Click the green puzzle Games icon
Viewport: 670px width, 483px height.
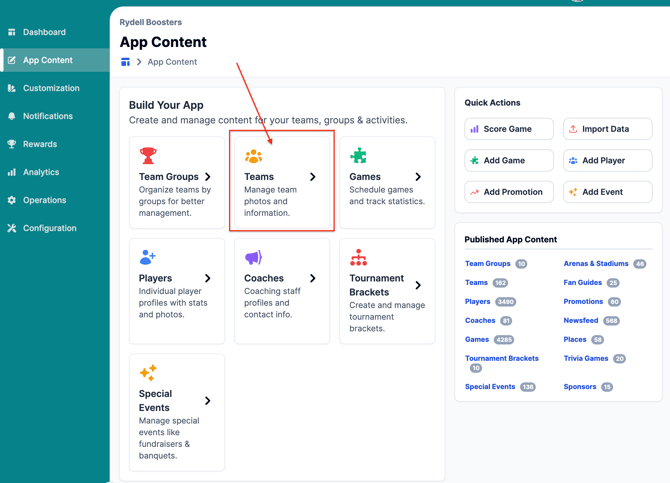point(359,156)
